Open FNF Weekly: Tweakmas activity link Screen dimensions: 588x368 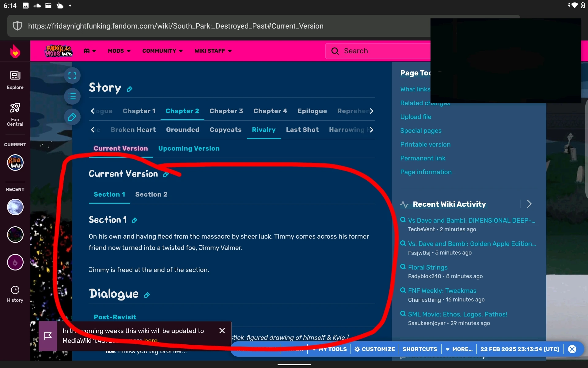[442, 291]
